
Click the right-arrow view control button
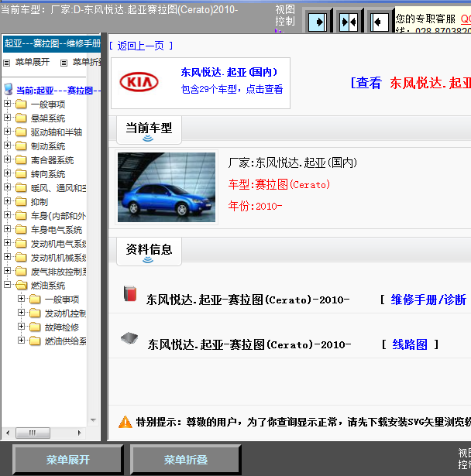tap(318, 22)
